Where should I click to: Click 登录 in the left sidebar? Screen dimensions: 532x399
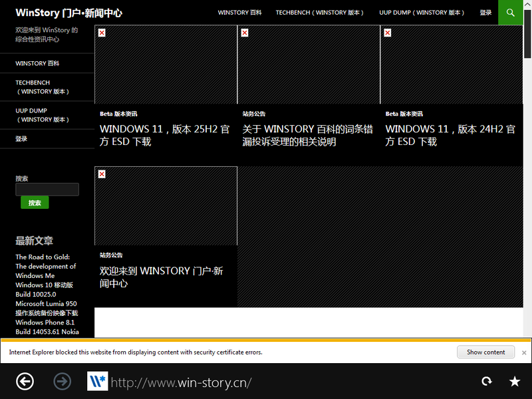(21, 139)
